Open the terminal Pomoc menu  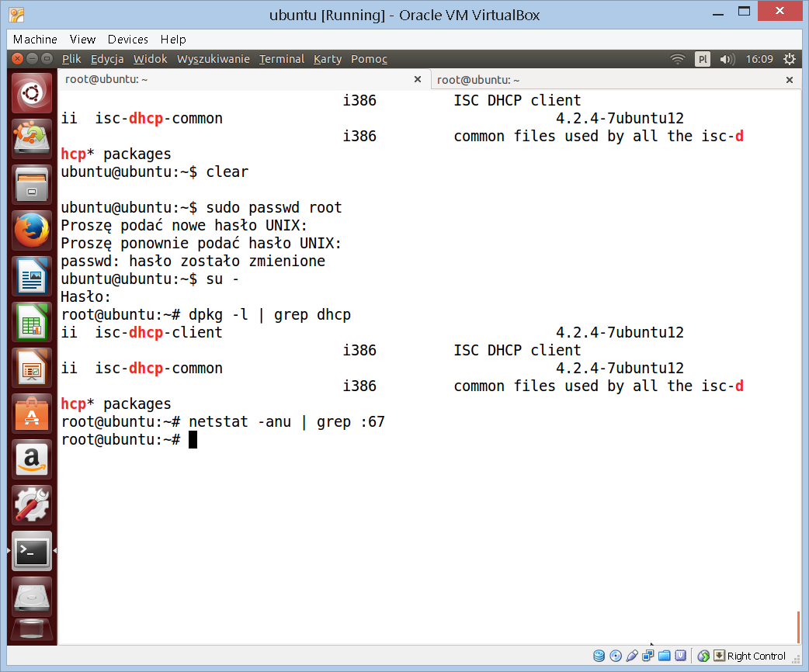[x=369, y=59]
